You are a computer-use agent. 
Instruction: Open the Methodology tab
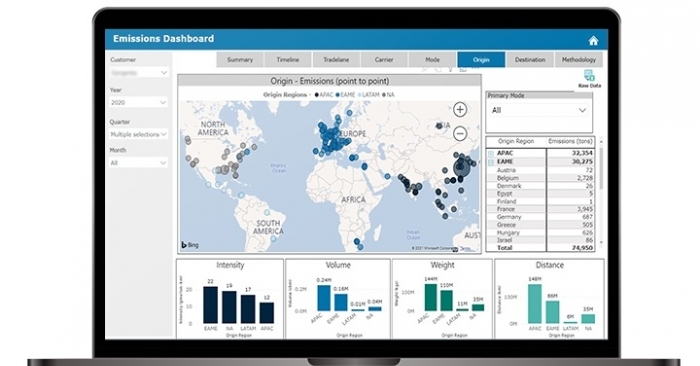579,59
